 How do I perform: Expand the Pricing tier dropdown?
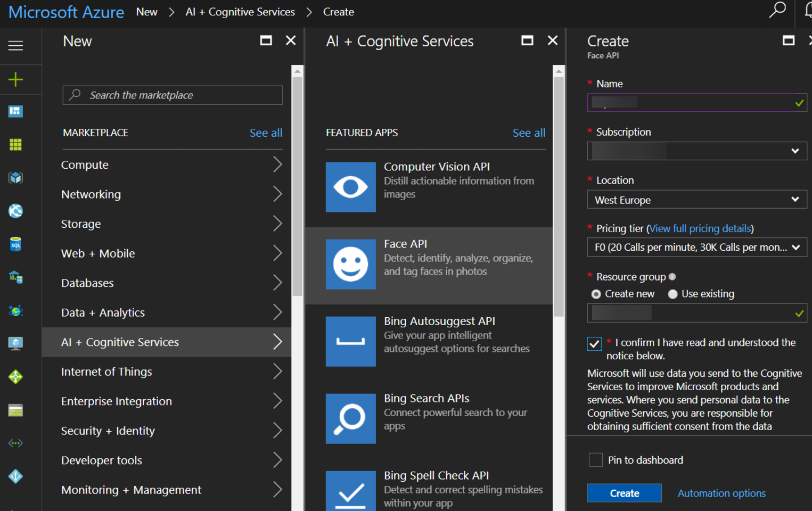[696, 248]
